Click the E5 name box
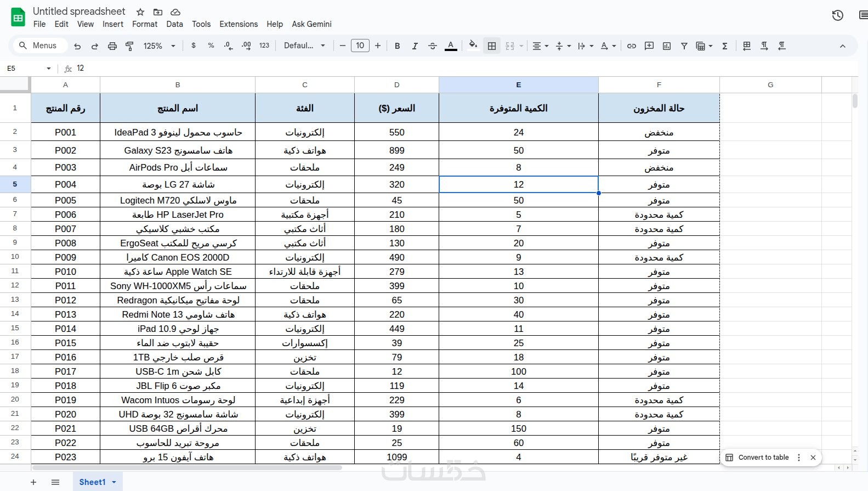 29,68
